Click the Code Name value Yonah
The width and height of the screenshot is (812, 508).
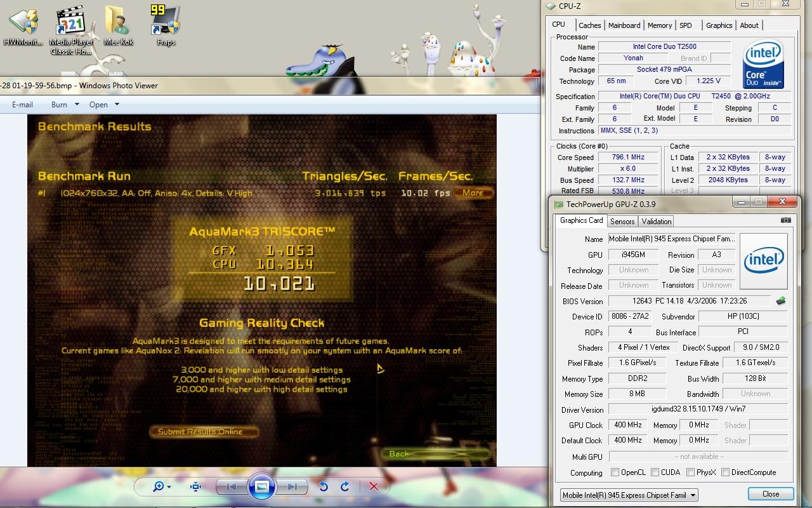pyautogui.click(x=633, y=58)
